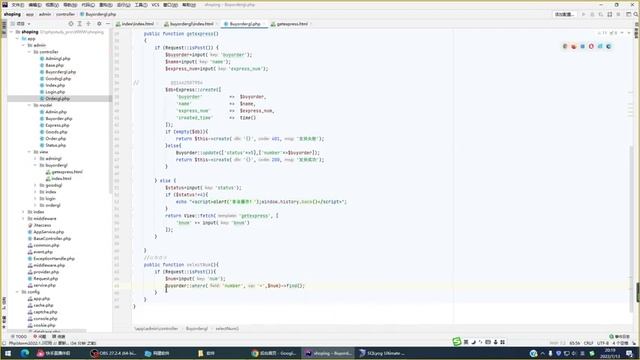The width and height of the screenshot is (640, 360).
Task: Open in Firefox browser icon in editor
Action: tap(574, 47)
